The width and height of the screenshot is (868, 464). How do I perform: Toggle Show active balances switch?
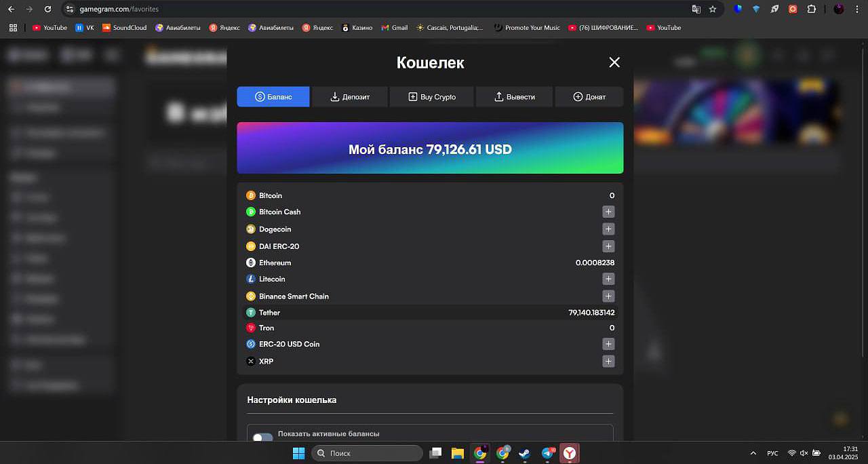tap(262, 438)
